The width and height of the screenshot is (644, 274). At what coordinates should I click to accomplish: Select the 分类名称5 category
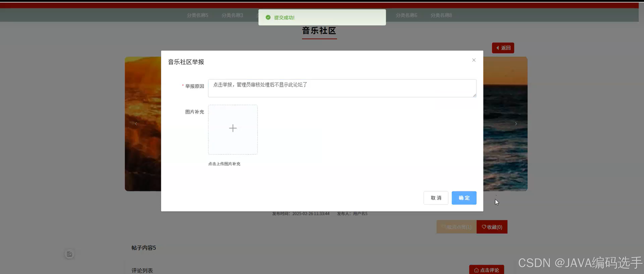point(198,15)
